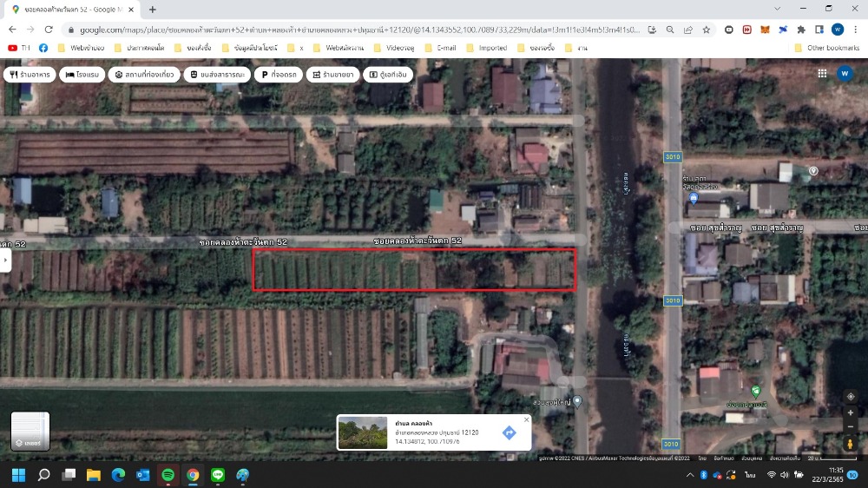Close the place info card
Viewport: 868px width, 488px height.
[527, 419]
